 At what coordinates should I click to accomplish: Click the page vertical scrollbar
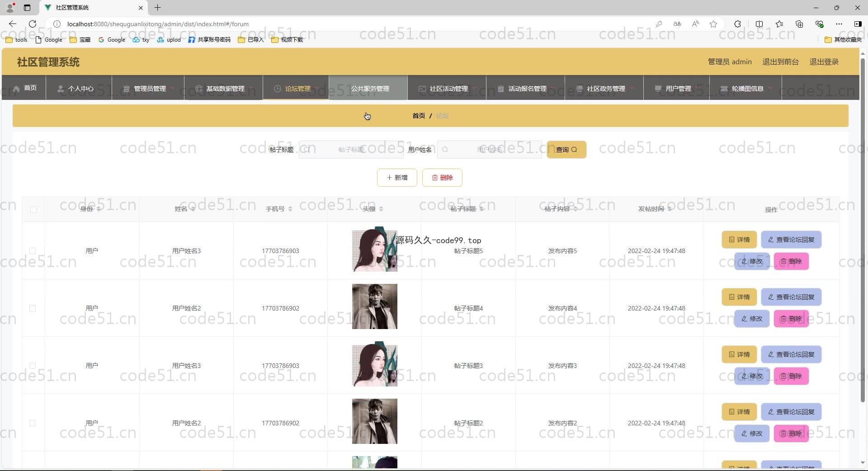coord(863,231)
